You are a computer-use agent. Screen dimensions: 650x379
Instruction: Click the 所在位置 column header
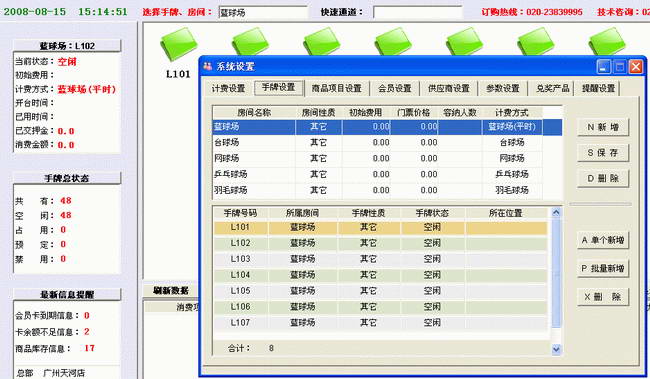pyautogui.click(x=505, y=213)
